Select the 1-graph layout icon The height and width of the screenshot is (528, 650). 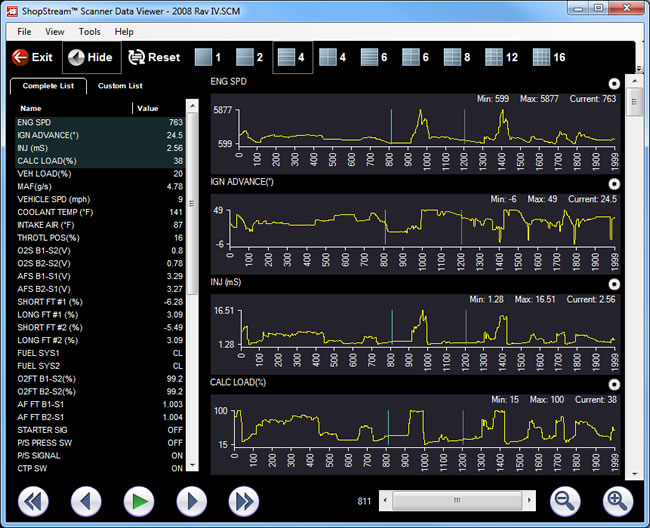click(x=208, y=57)
